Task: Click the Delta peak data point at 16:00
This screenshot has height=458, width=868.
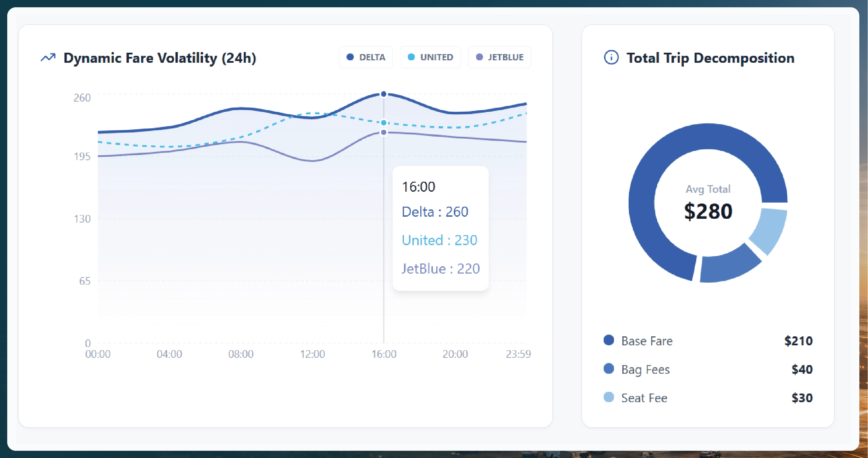Action: pos(383,94)
